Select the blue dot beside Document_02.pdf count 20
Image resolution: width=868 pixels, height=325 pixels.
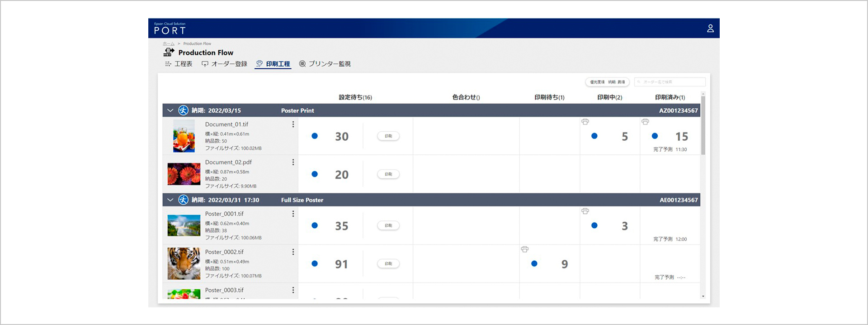click(315, 174)
